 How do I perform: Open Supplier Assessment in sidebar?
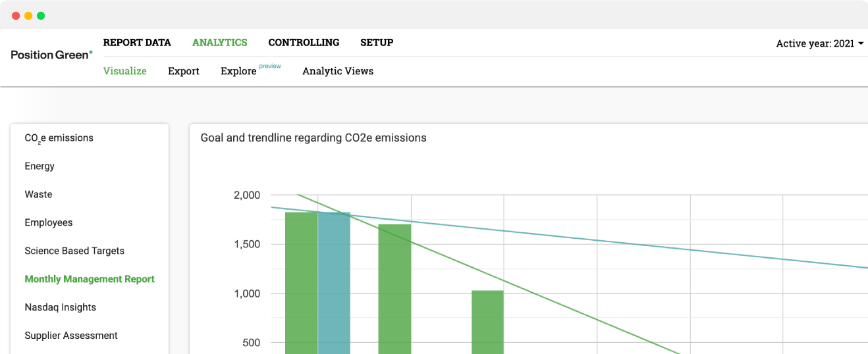[x=71, y=336]
